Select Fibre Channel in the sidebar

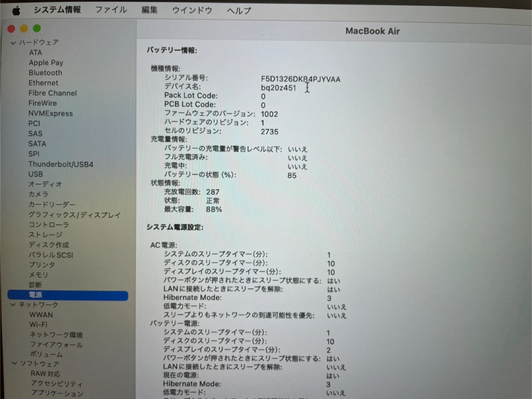[52, 93]
